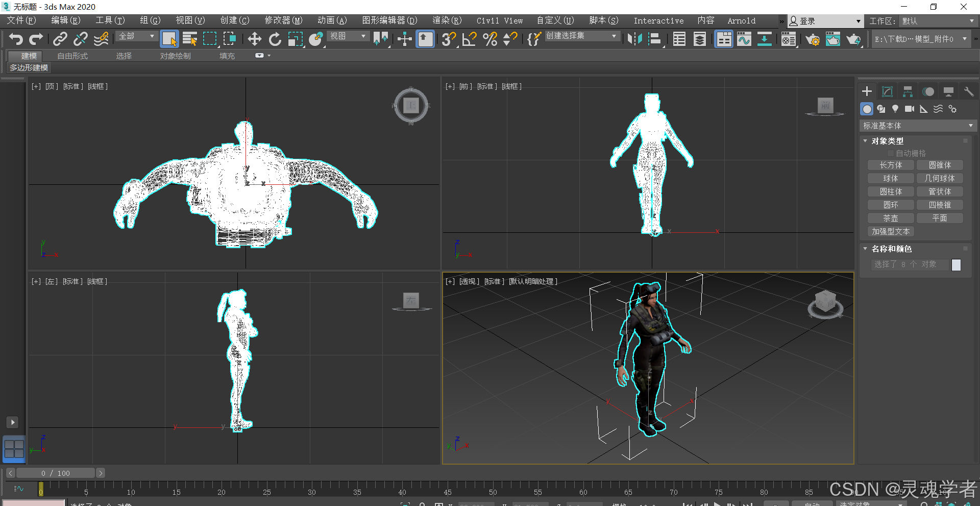Click the Redo arrow icon
980x506 pixels.
[x=36, y=39]
